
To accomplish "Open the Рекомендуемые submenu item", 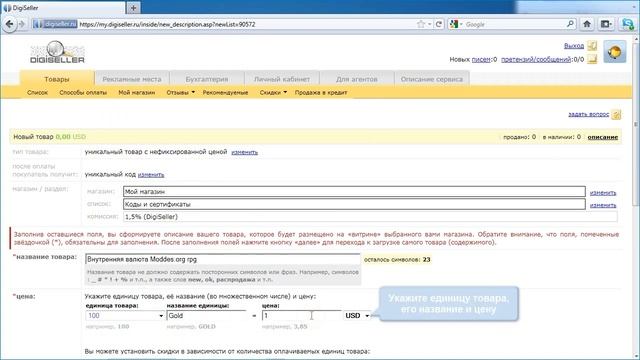I will 225,93.
